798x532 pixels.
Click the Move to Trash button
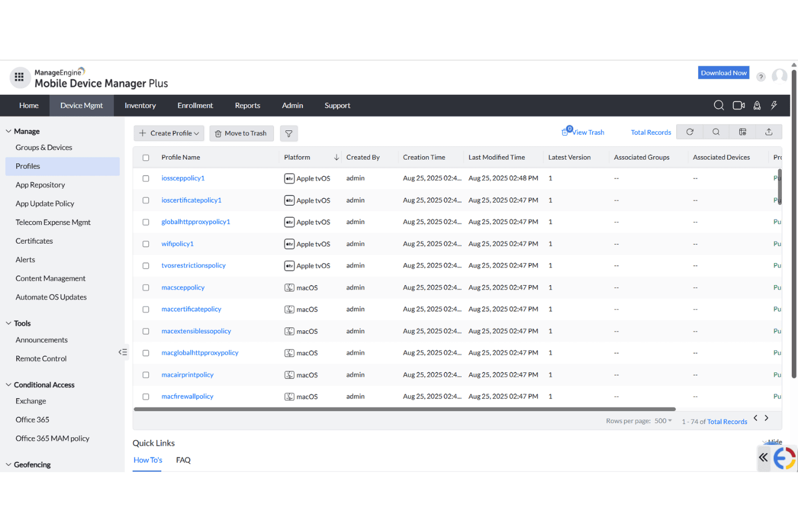(x=242, y=133)
